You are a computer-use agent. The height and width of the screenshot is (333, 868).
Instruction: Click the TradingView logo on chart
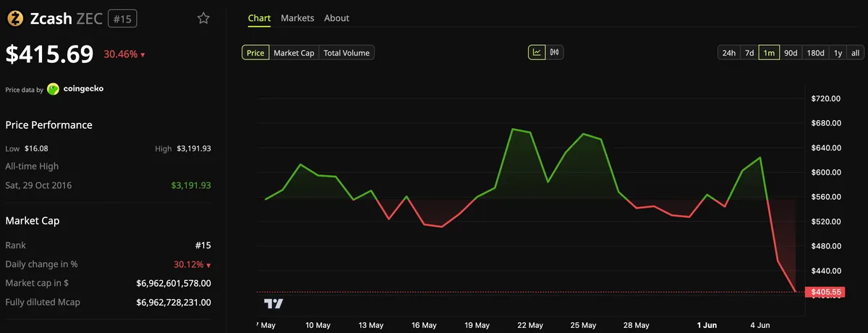click(273, 303)
